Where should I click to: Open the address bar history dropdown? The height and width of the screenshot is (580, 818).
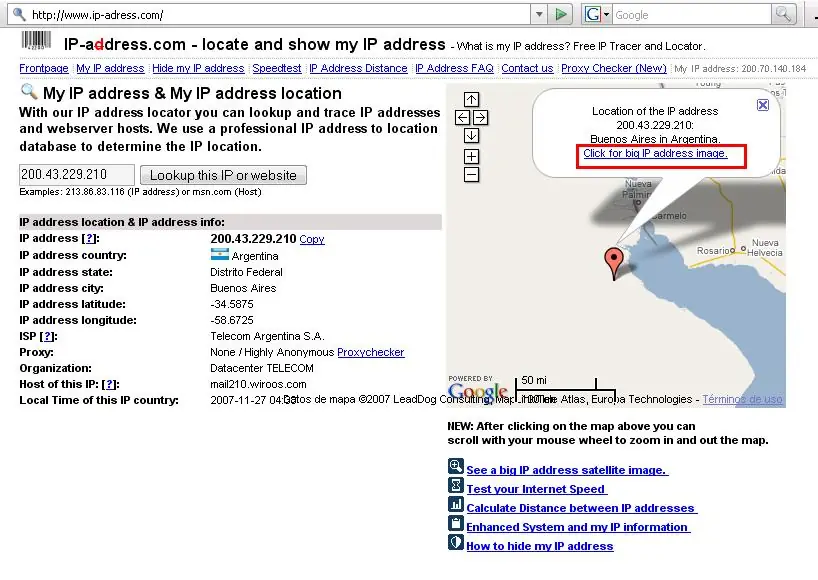539,15
